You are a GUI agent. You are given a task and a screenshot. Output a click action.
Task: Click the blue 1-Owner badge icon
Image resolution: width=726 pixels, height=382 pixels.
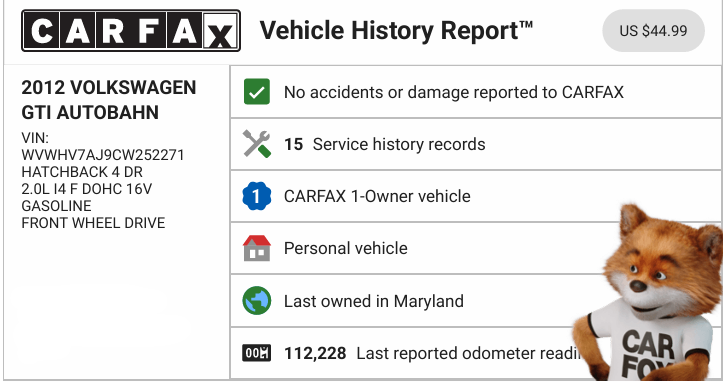(x=257, y=196)
